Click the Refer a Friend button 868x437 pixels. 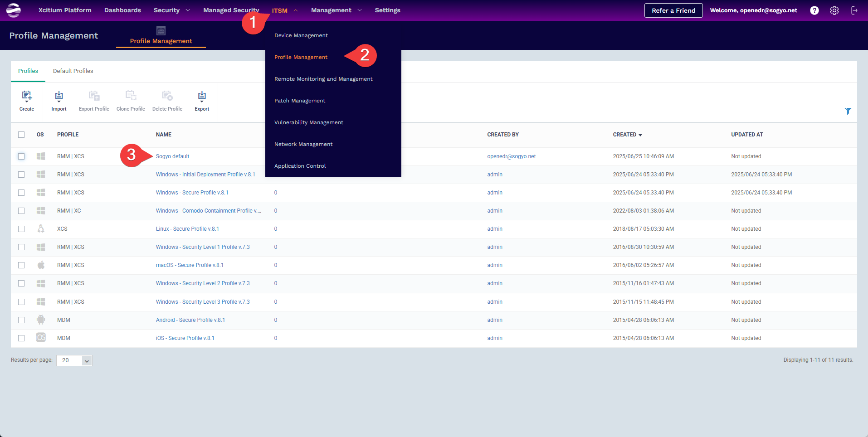coord(673,10)
